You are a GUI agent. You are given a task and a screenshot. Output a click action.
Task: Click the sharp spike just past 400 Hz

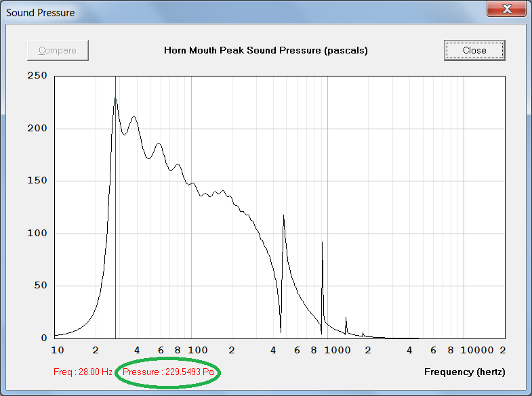click(284, 215)
